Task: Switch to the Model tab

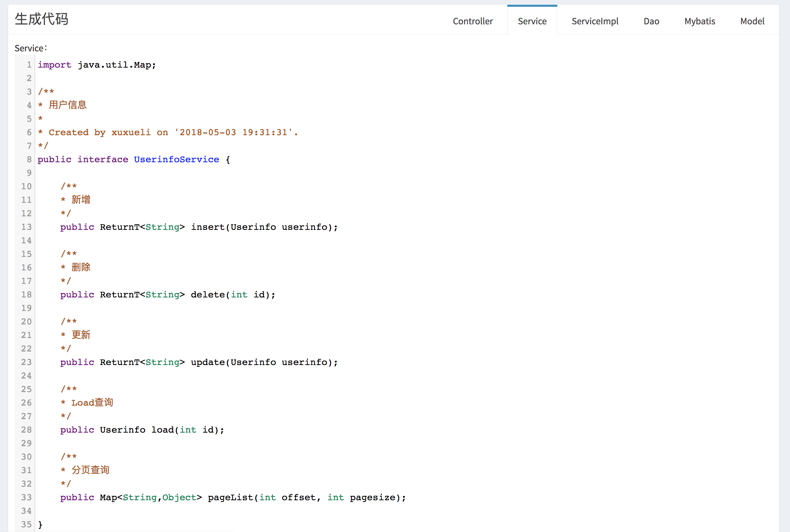Action: tap(752, 21)
